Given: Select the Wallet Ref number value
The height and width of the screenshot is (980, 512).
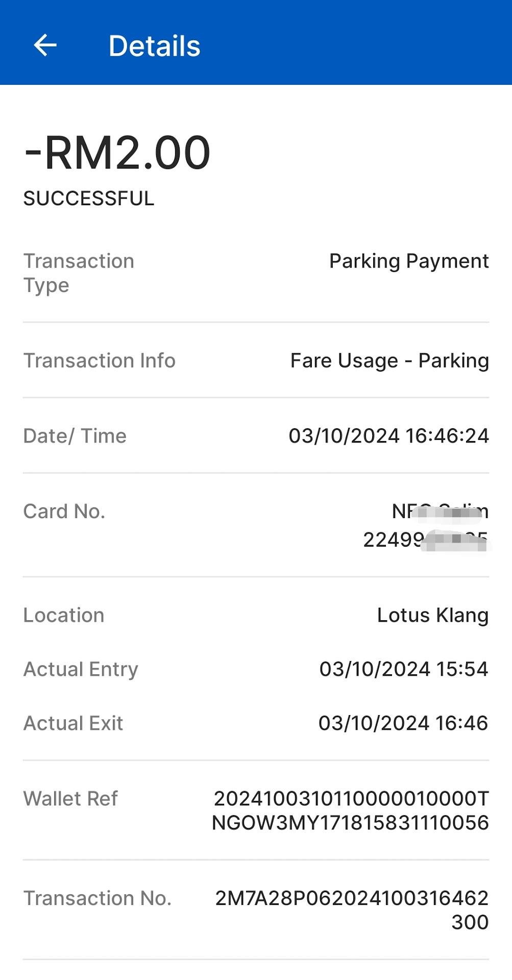Looking at the screenshot, I should (x=351, y=811).
